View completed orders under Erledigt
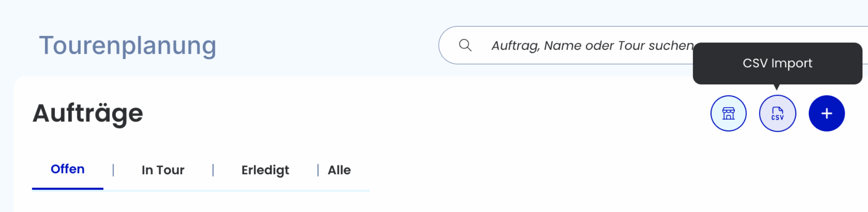 265,170
